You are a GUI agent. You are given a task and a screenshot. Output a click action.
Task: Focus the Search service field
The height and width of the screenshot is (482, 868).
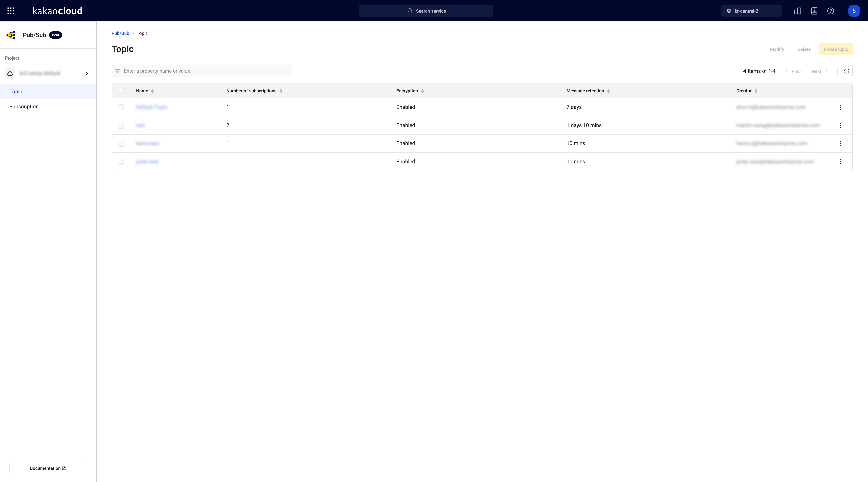(426, 11)
